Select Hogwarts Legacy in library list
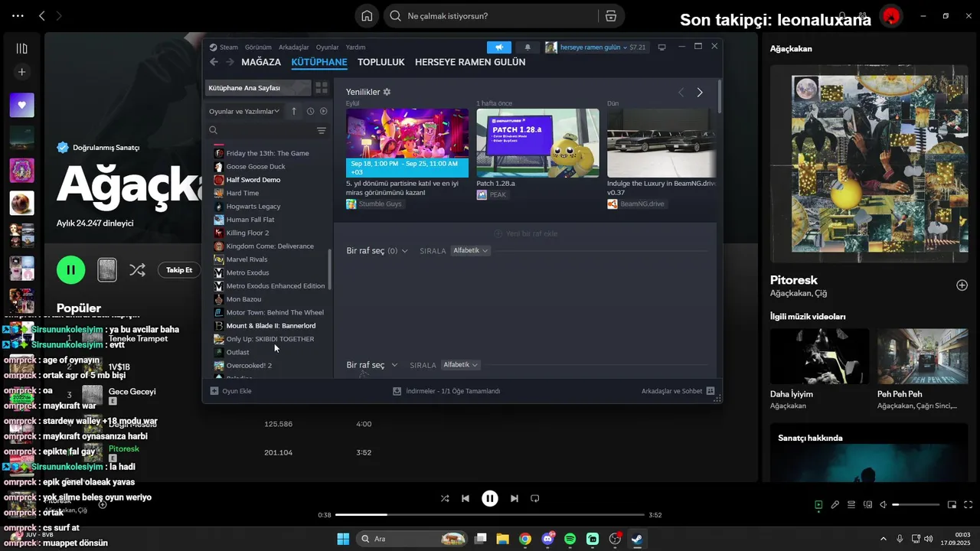The height and width of the screenshot is (551, 980). (253, 206)
